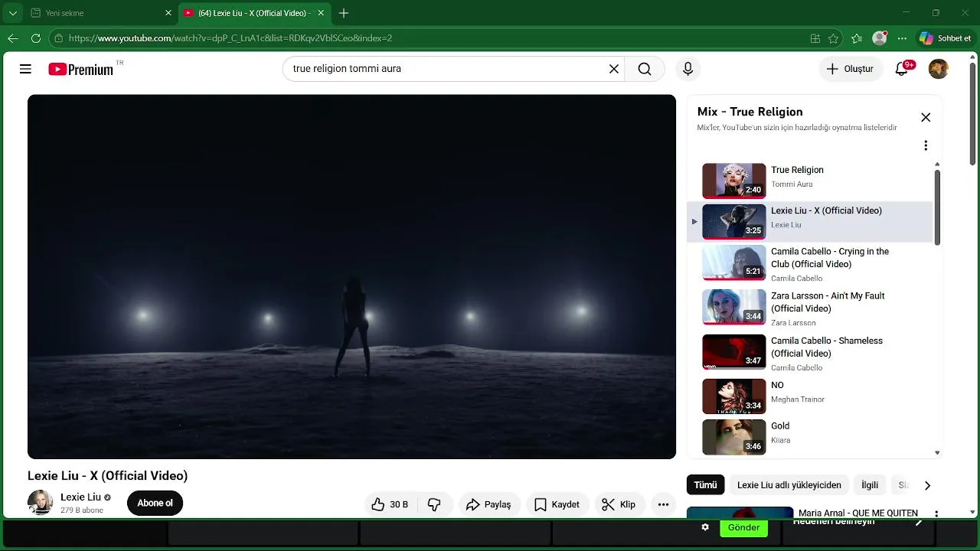
Task: Close the Yeni sekme tab
Action: (x=168, y=13)
